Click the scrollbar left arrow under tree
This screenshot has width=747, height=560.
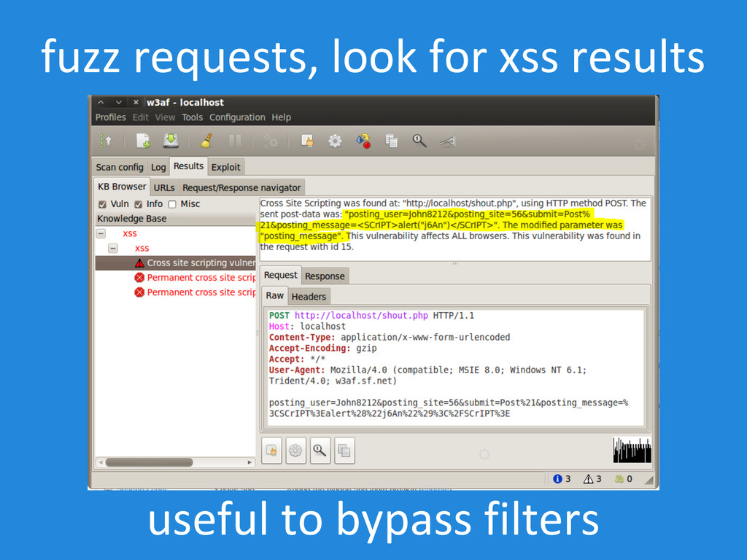point(101,462)
